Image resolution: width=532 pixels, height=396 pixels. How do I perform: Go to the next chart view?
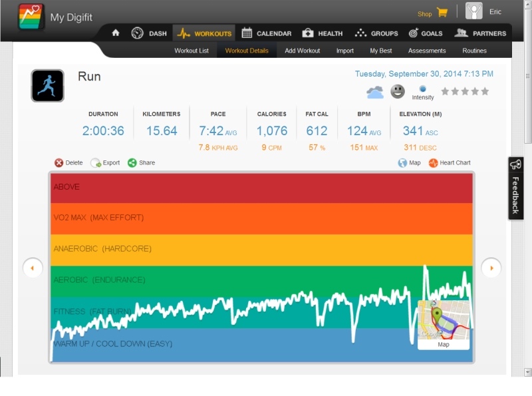coord(491,268)
